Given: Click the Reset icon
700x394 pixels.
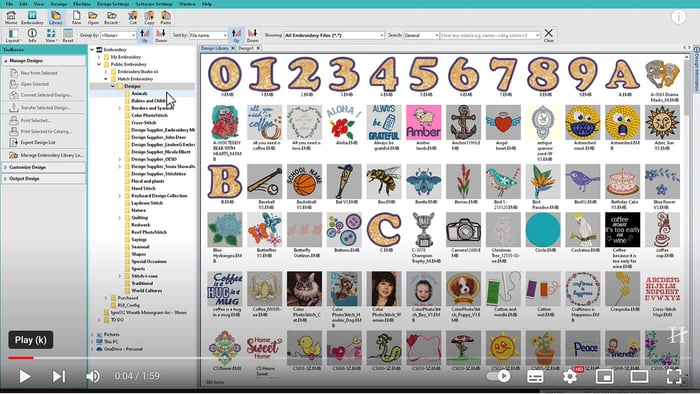Looking at the screenshot, I should click(68, 35).
